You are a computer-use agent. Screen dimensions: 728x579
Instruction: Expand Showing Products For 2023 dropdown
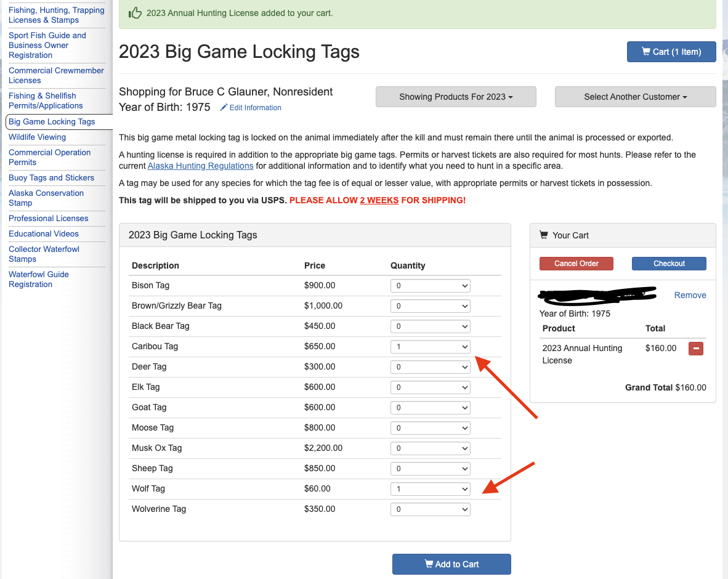456,97
